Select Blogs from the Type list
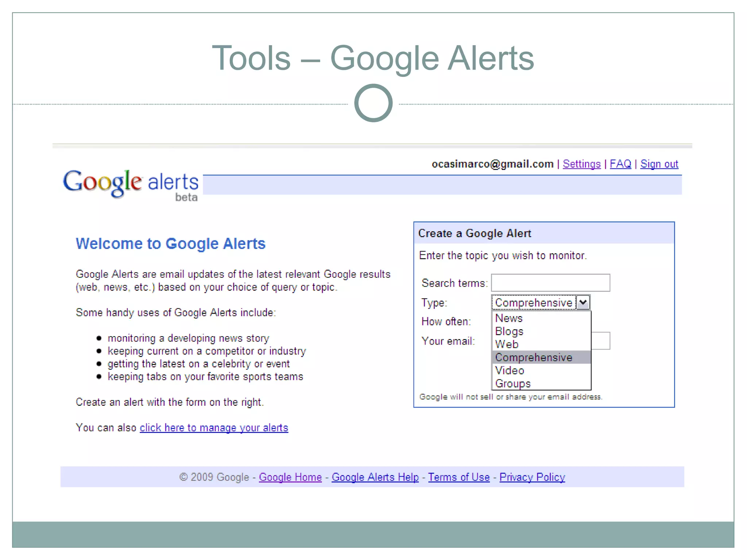747x560 pixels. click(541, 331)
